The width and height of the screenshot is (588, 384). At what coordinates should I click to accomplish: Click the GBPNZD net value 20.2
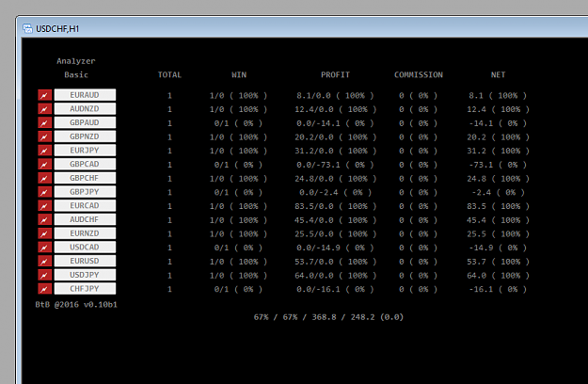tap(476, 137)
